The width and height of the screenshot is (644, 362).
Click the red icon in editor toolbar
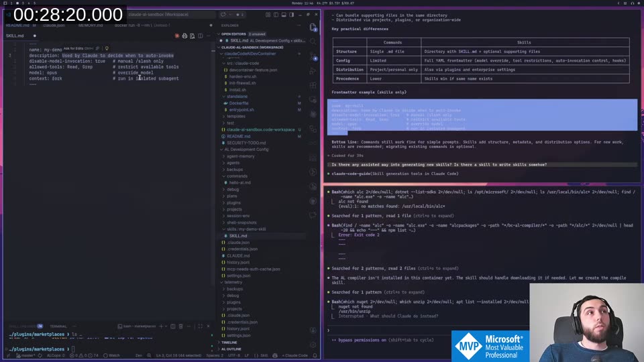177,36
